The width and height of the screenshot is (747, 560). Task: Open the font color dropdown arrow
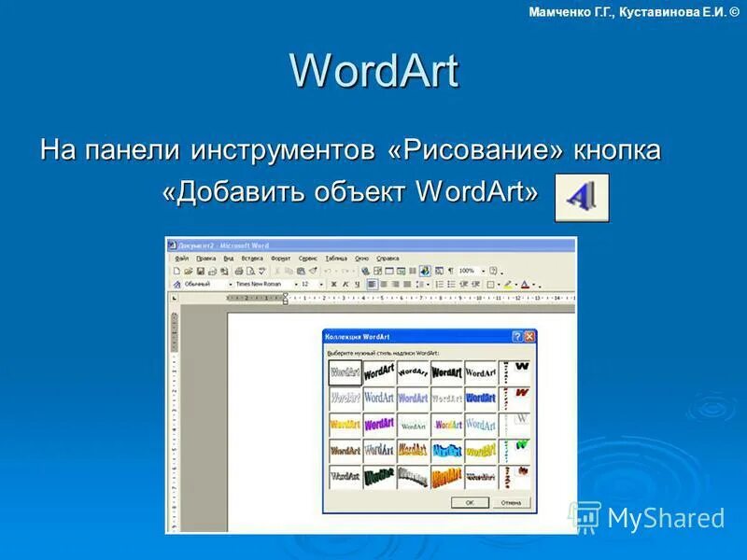[x=533, y=285]
